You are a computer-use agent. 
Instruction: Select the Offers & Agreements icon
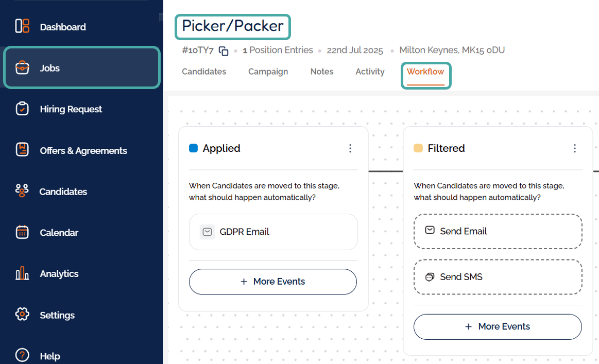pos(22,150)
